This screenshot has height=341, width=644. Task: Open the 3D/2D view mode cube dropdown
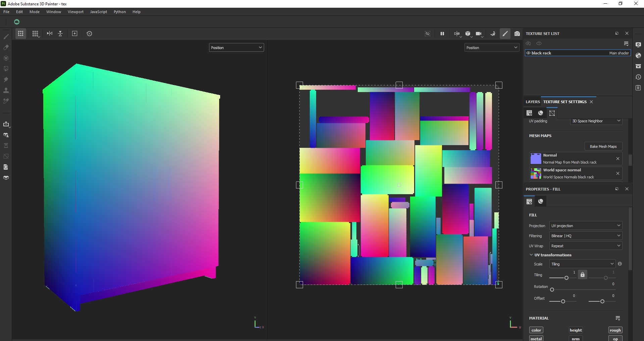pyautogui.click(x=468, y=34)
